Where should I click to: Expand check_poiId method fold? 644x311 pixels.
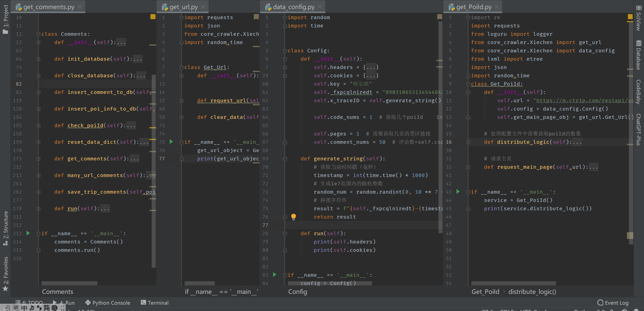pos(38,125)
